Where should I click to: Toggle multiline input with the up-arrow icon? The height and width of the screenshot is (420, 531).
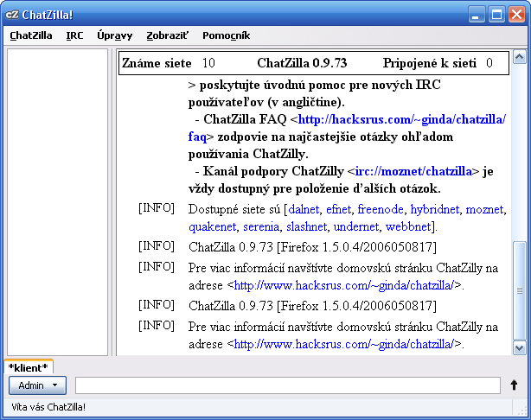(x=514, y=385)
